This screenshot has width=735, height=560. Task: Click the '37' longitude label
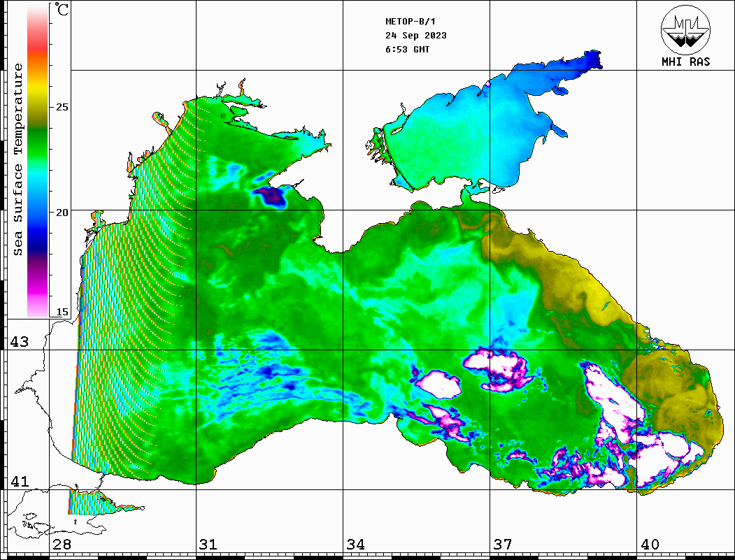503,545
